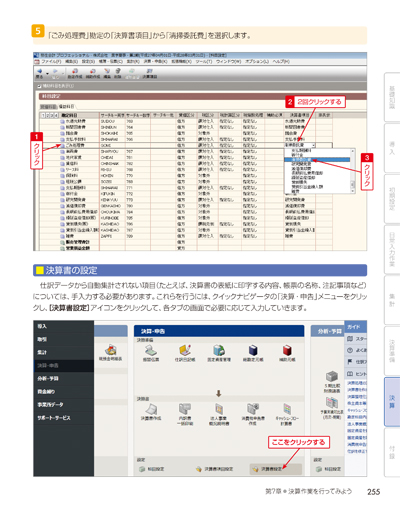Open the 決算書項目 combo box arrow on ごみ処理費
The image size is (400, 510).
click(x=313, y=145)
